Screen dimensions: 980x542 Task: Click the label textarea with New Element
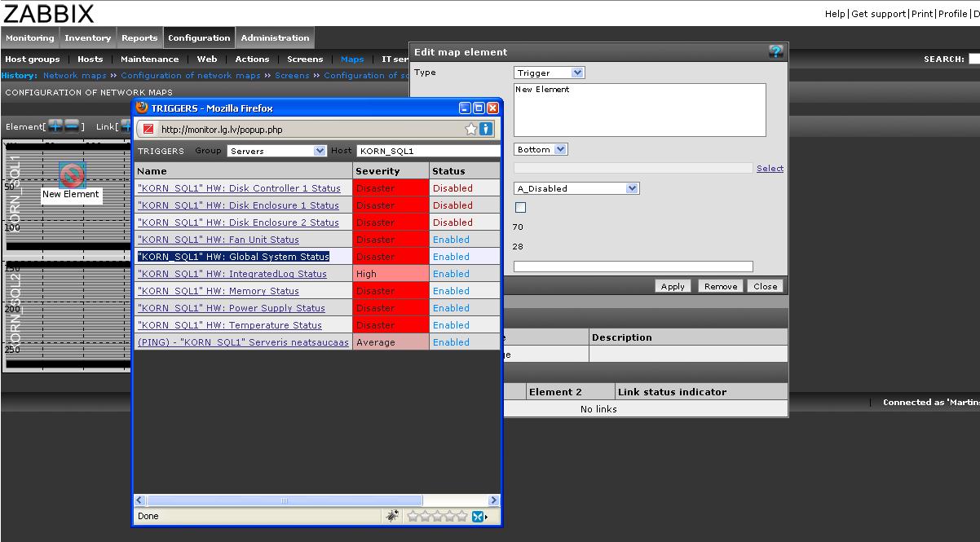click(x=640, y=110)
